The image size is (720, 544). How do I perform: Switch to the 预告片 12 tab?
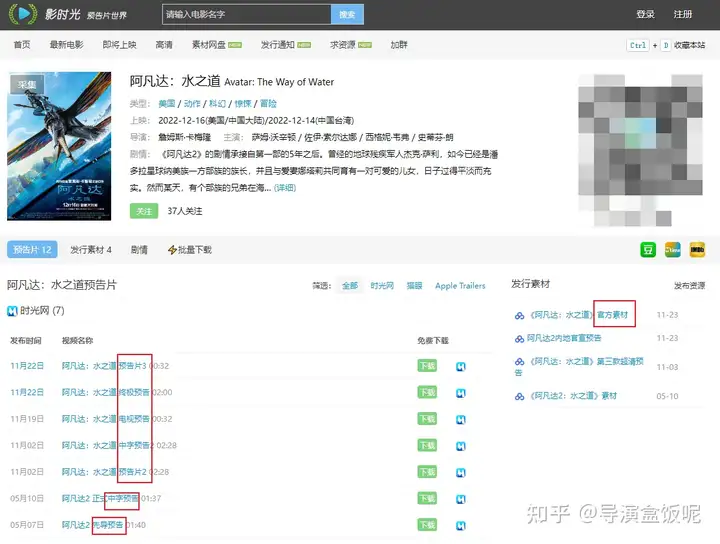pos(32,249)
